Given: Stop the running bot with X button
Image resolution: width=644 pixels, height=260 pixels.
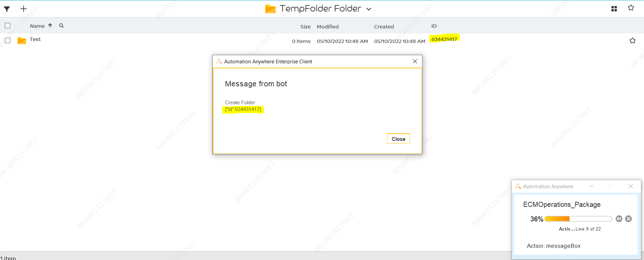Looking at the screenshot, I should pyautogui.click(x=628, y=219).
